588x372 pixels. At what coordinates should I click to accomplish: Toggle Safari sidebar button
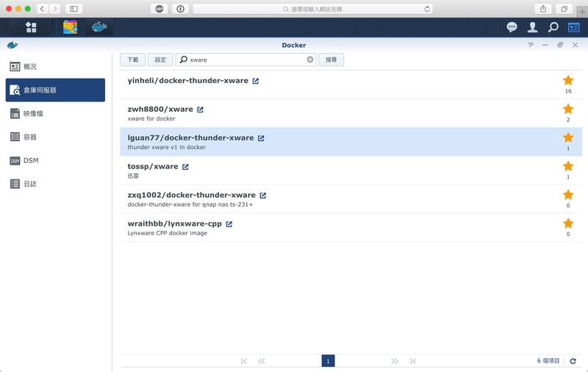74,9
